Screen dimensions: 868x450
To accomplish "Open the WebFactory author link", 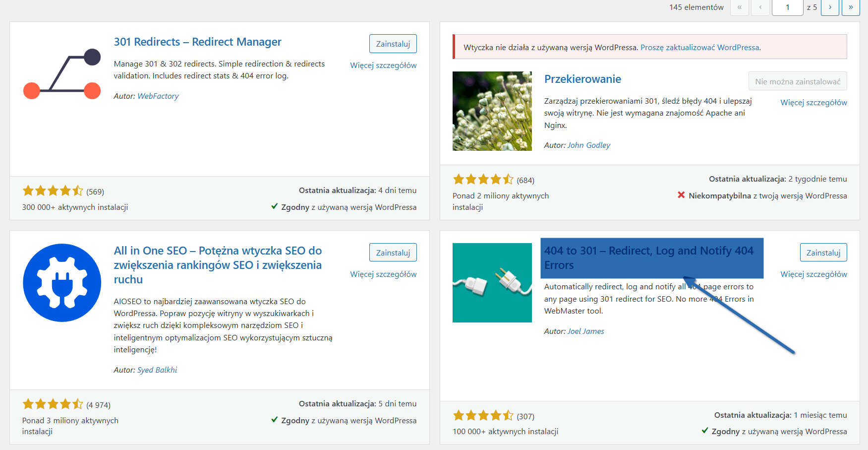I will coord(158,96).
